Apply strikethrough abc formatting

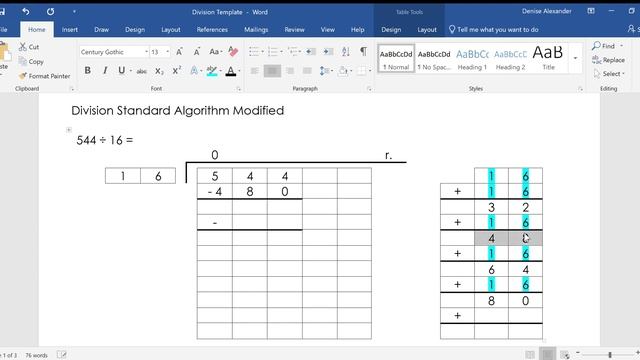[141, 71]
